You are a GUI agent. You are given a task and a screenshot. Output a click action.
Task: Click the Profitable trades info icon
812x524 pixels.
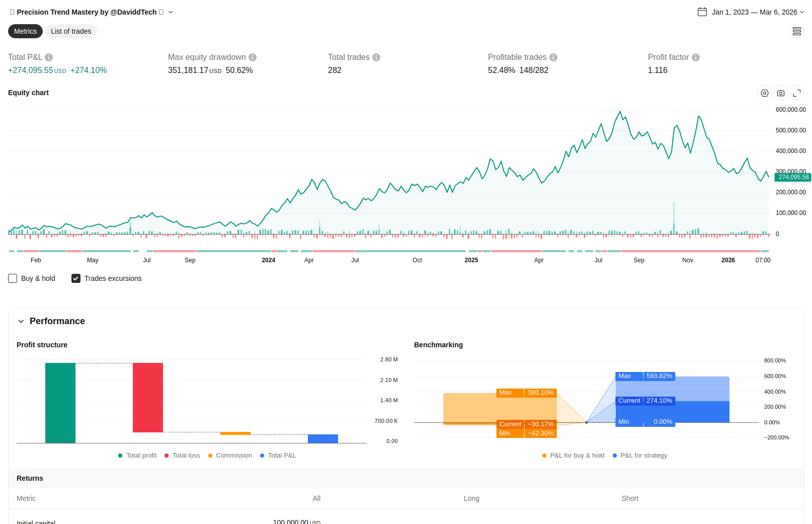point(553,57)
